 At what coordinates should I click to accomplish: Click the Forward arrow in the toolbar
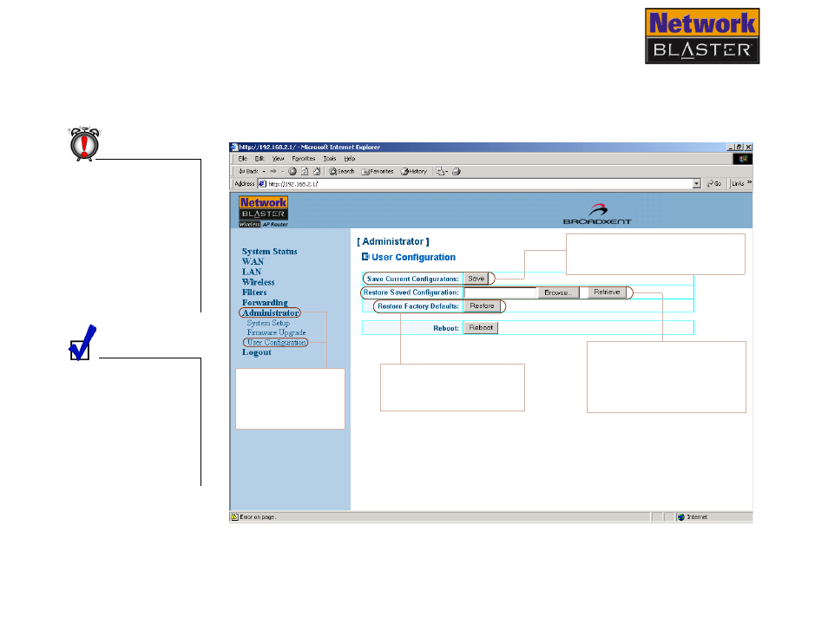click(x=273, y=172)
